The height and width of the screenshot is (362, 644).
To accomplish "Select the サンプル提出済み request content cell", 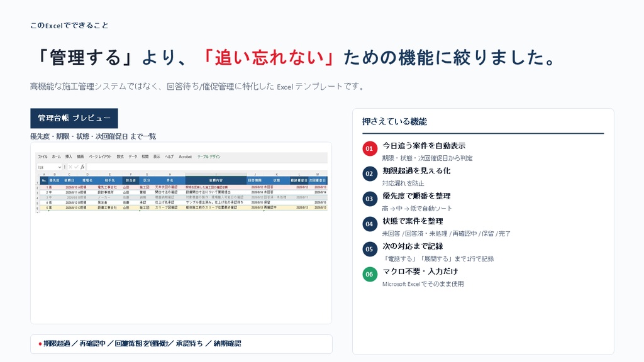I will (216, 203).
